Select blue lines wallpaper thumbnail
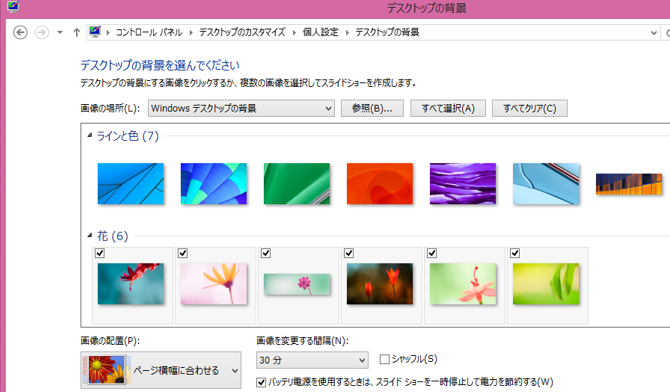 tap(131, 184)
